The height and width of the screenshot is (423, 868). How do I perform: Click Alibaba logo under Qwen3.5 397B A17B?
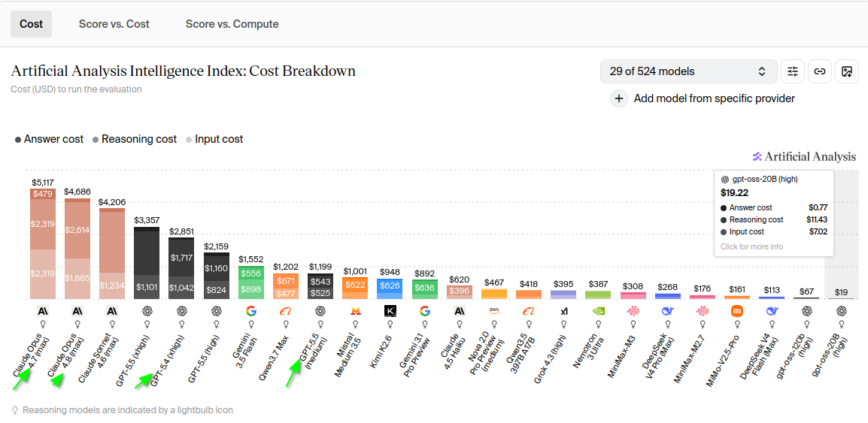pyautogui.click(x=529, y=311)
